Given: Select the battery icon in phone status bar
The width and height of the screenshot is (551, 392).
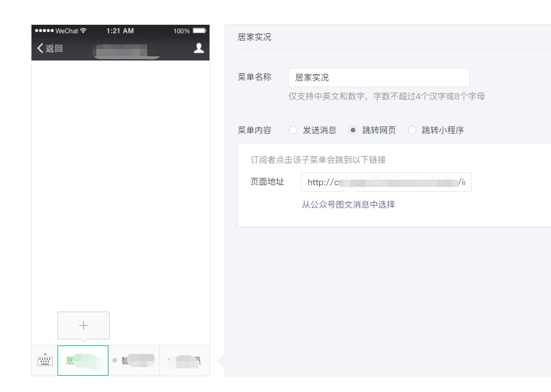Looking at the screenshot, I should pos(199,30).
